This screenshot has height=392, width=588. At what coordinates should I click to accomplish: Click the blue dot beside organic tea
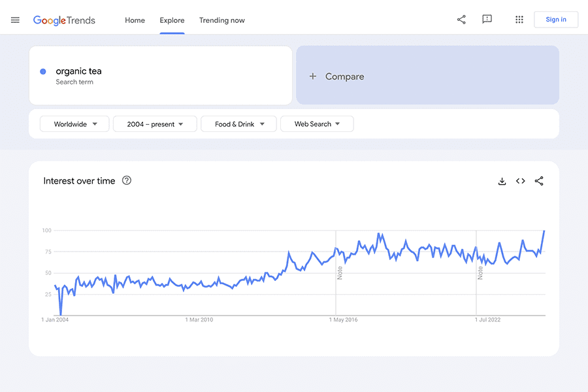pos(43,71)
